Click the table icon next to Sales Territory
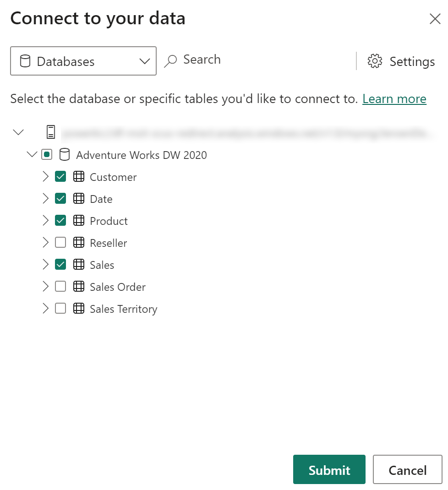Screen dimensions: 448x490 (x=79, y=309)
